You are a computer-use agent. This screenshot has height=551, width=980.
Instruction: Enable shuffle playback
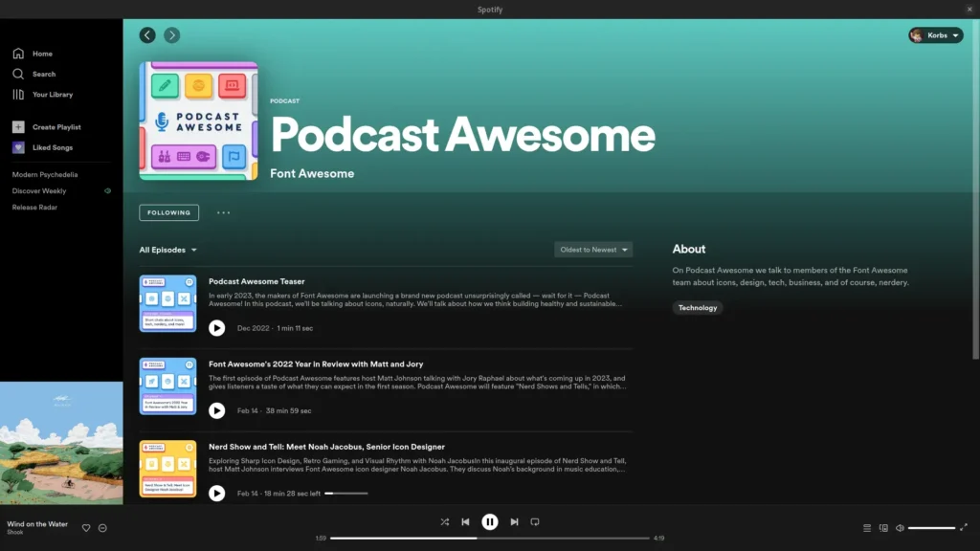(444, 521)
